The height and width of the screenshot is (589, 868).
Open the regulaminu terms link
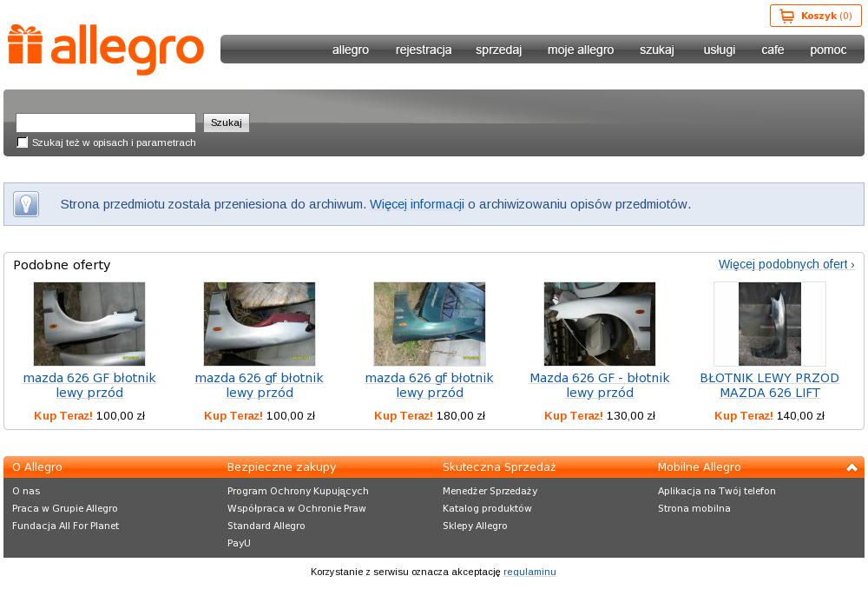[529, 572]
